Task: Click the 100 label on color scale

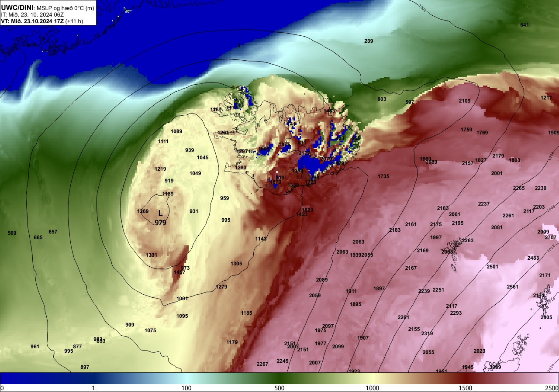Action: (186, 388)
